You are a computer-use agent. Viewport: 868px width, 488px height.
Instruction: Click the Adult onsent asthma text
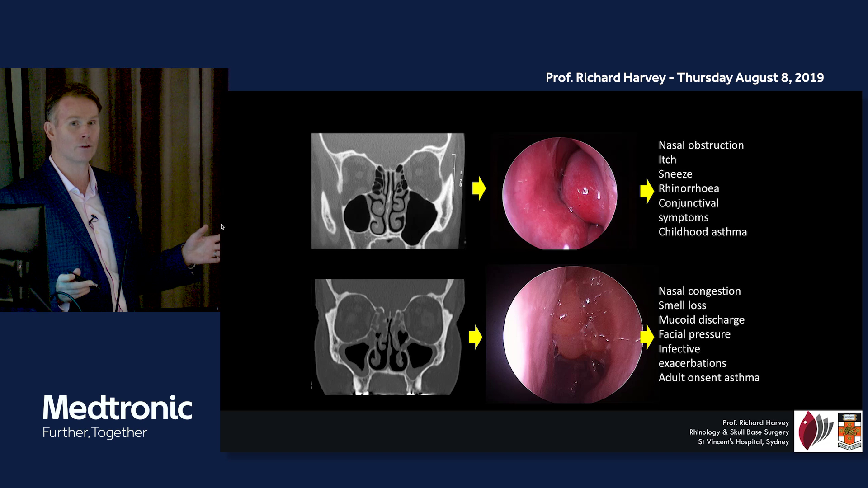(708, 378)
